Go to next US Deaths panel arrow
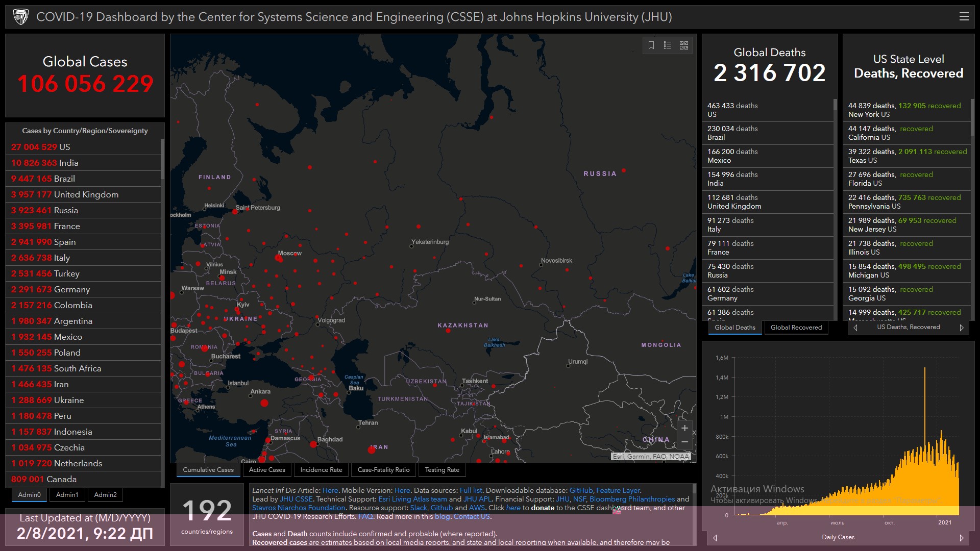 962,328
